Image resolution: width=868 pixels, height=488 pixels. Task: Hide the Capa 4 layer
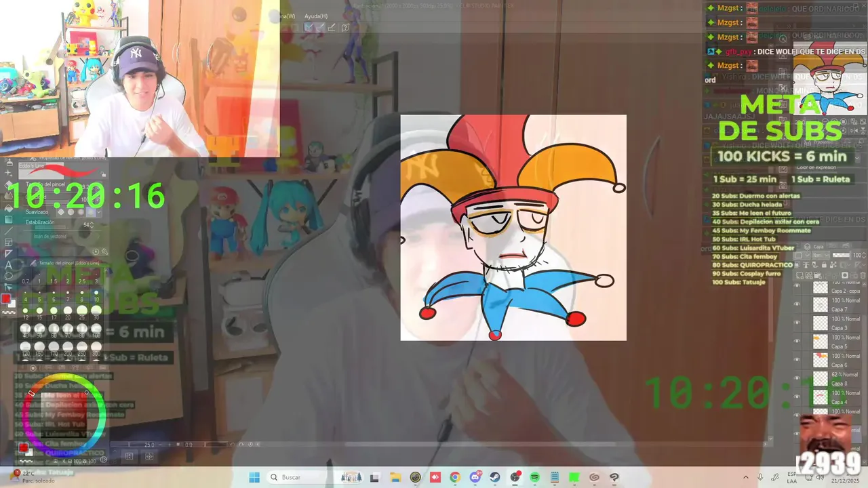coord(797,398)
